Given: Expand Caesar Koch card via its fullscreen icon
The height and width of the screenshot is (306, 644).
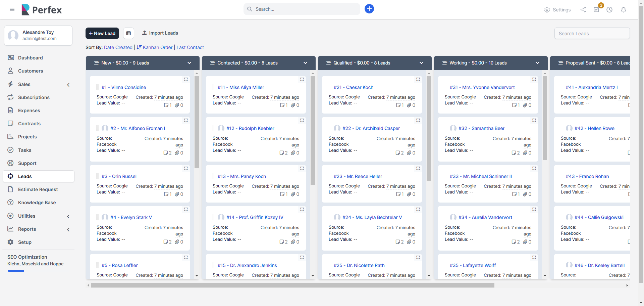Looking at the screenshot, I should 418,79.
